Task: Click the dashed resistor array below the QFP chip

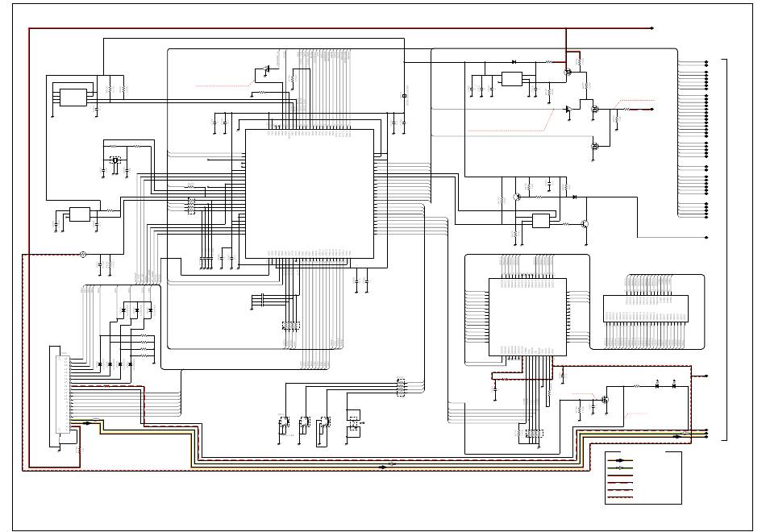Action: coord(535,433)
